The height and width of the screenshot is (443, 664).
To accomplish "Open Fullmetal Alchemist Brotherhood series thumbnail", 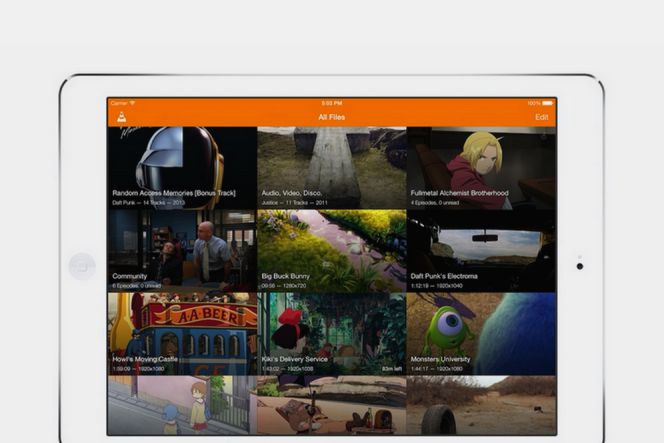I will coord(481,168).
